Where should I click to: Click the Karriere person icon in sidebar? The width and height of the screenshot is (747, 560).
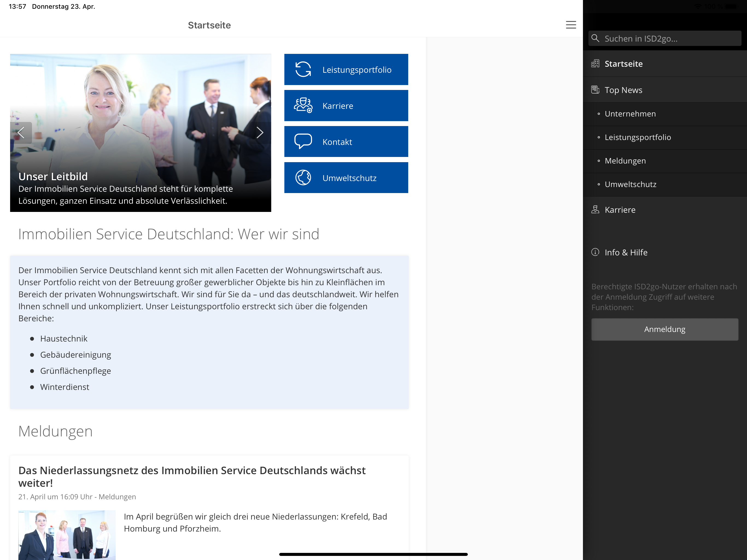[x=595, y=210]
